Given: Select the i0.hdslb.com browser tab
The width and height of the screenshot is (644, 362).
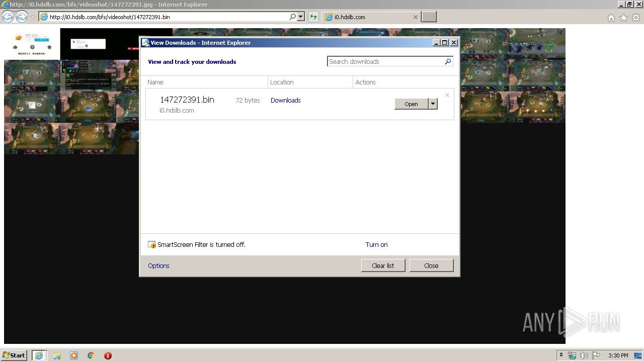Looking at the screenshot, I should pyautogui.click(x=370, y=17).
